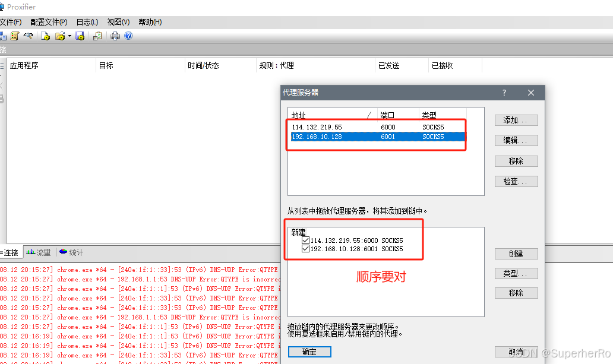
Task: Open Proxification Rules scroll icon
Action: [15, 36]
